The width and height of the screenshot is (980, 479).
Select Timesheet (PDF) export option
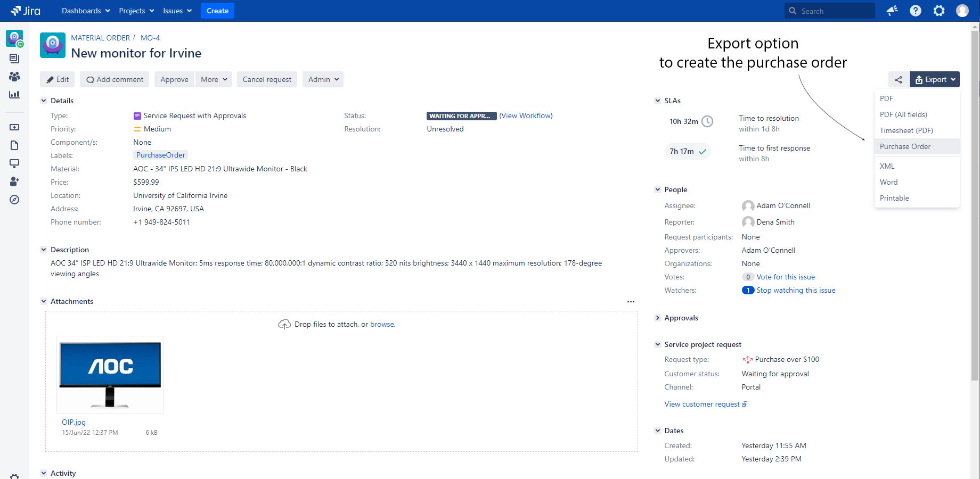[x=917, y=130]
